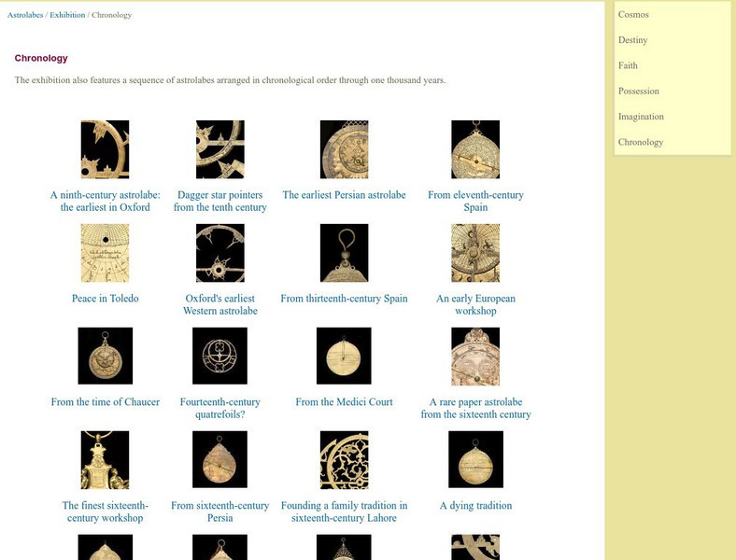This screenshot has width=736, height=560.
Task: Click 'Oxford's earliest Western astrolabe' link
Action: click(220, 305)
